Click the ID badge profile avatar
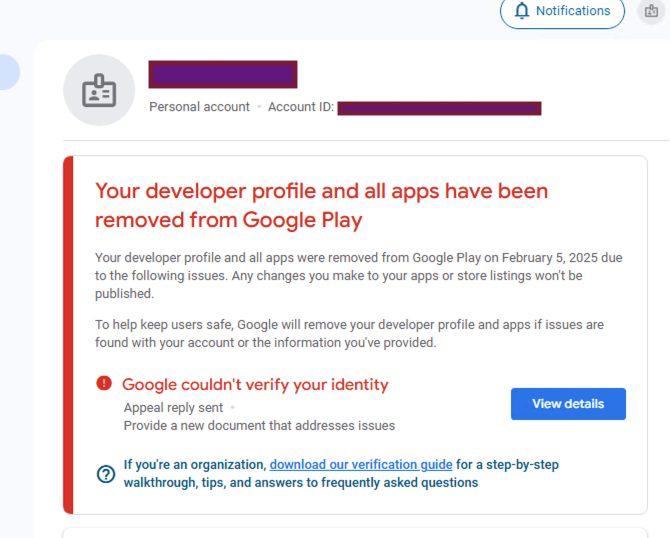 point(99,90)
